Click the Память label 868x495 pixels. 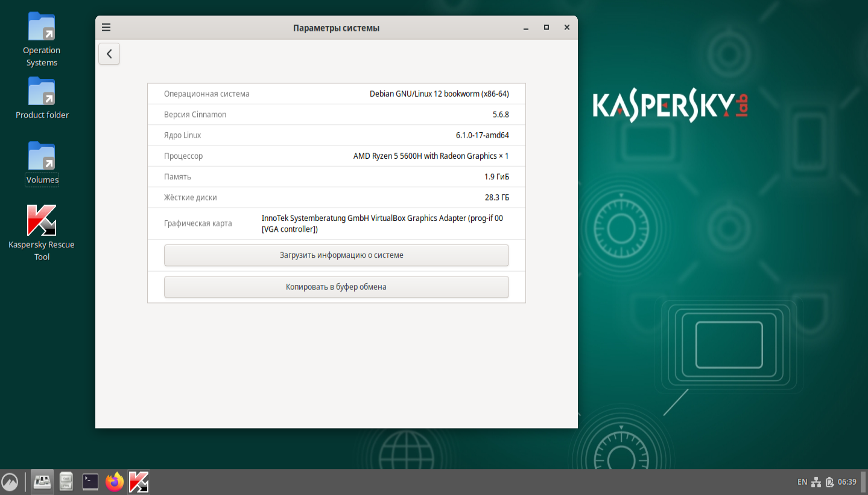coord(177,177)
